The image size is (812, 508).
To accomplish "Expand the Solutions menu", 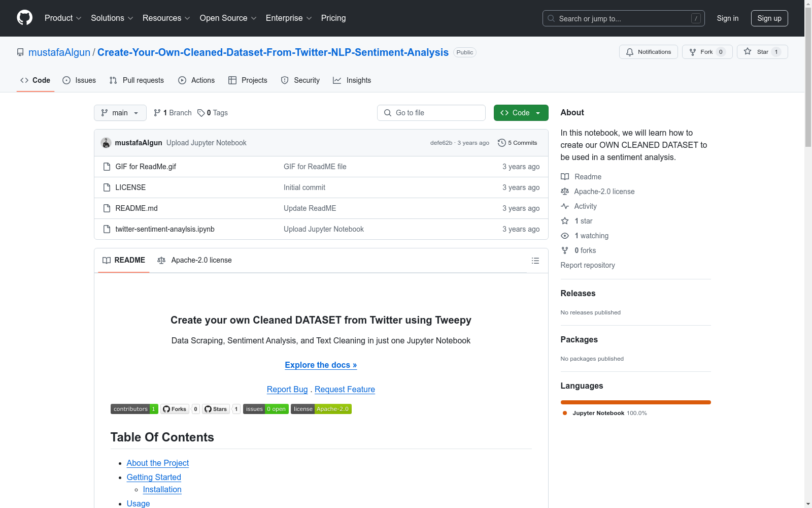I will pyautogui.click(x=112, y=18).
